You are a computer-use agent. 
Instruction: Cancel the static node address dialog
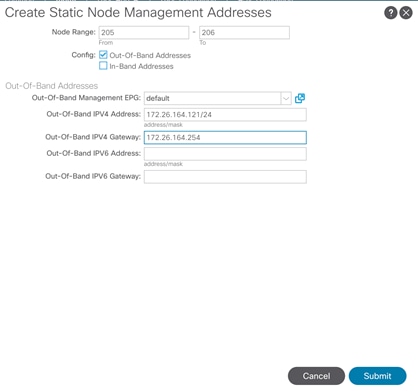coord(316,376)
